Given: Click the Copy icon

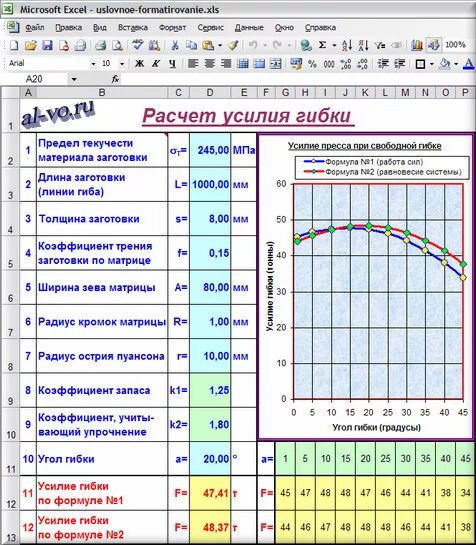Looking at the screenshot, I should click(x=191, y=45).
